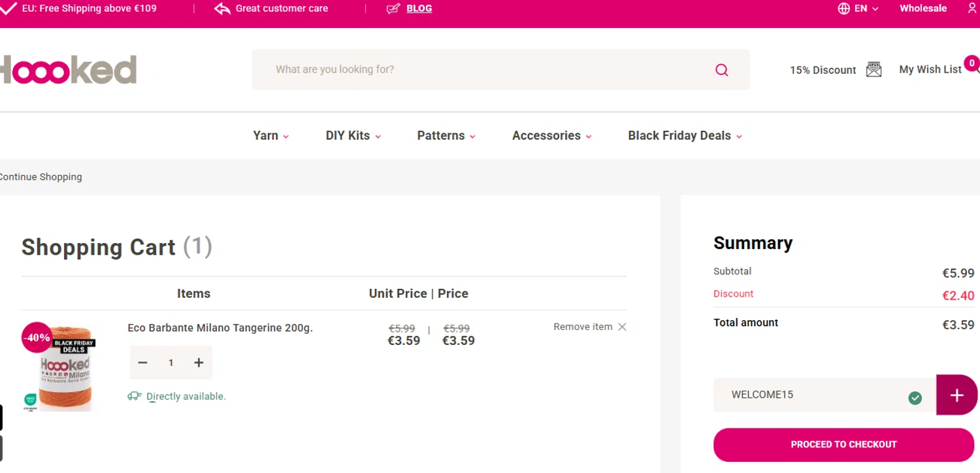
Task: Open the 15% Discount envelope icon
Action: pyautogui.click(x=874, y=69)
